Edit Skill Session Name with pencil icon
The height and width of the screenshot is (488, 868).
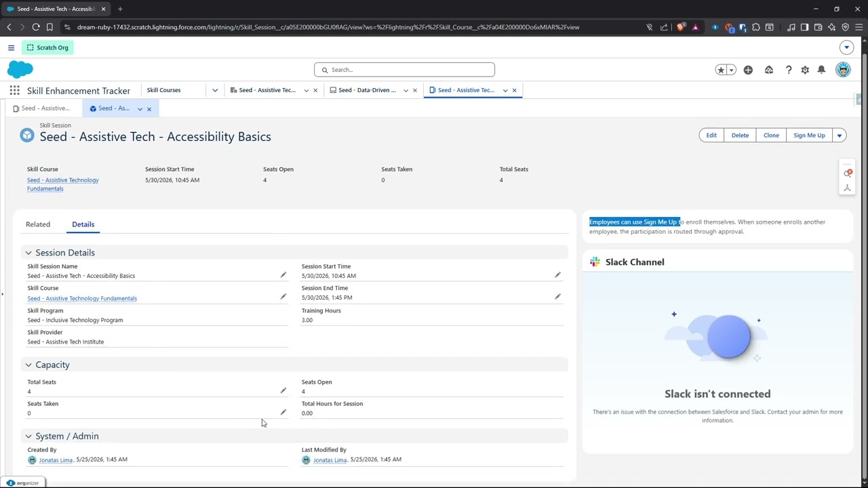283,275
